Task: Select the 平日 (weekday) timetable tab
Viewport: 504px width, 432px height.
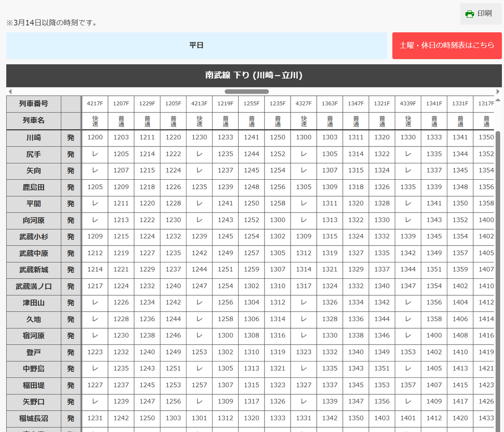Action: click(197, 45)
